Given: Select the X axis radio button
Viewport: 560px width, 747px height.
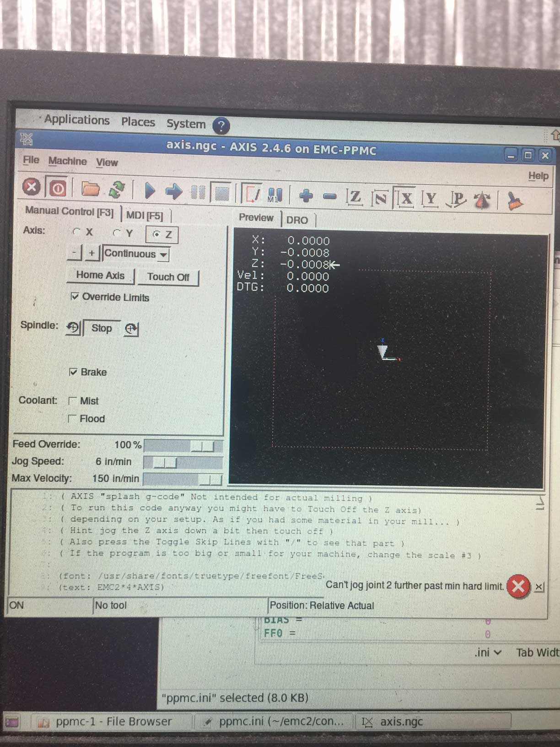Looking at the screenshot, I should 76,232.
